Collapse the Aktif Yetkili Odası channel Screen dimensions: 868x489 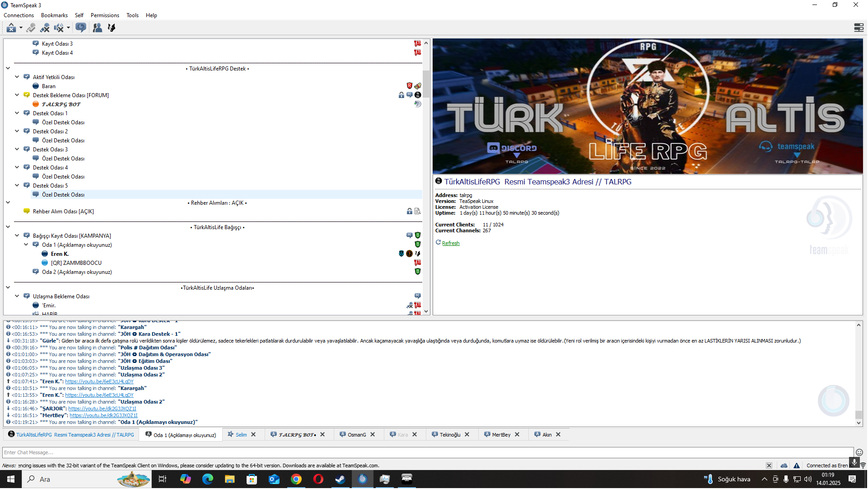click(17, 77)
